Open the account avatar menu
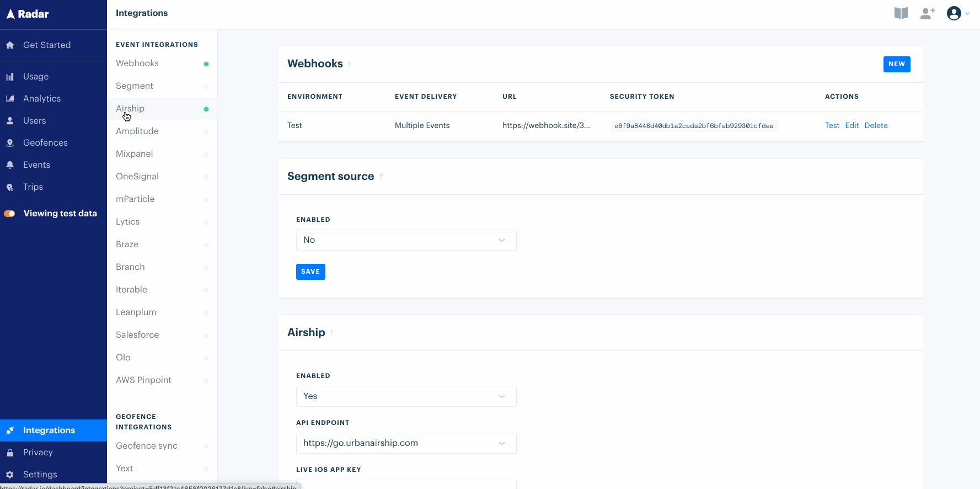The image size is (980, 489). 954,13
